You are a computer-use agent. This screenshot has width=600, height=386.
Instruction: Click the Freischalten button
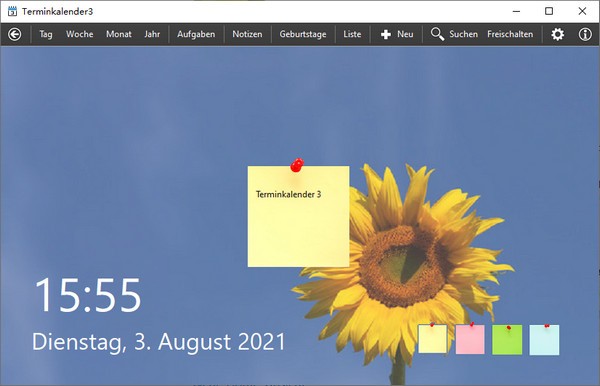[x=510, y=34]
